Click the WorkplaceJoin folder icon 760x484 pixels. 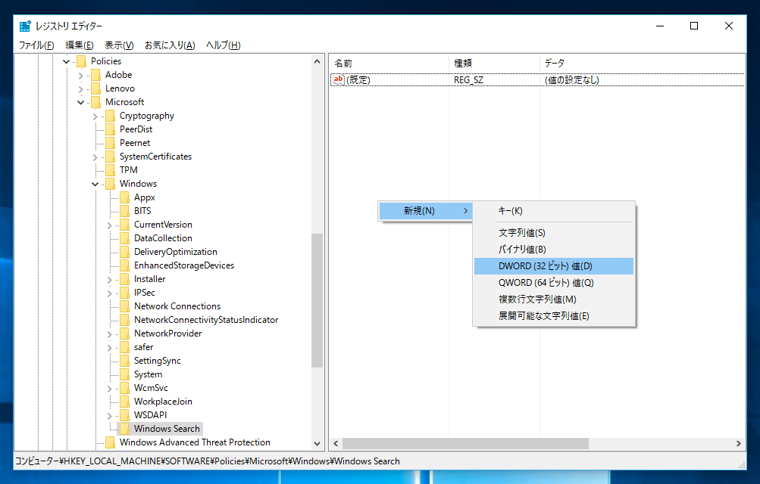click(125, 401)
